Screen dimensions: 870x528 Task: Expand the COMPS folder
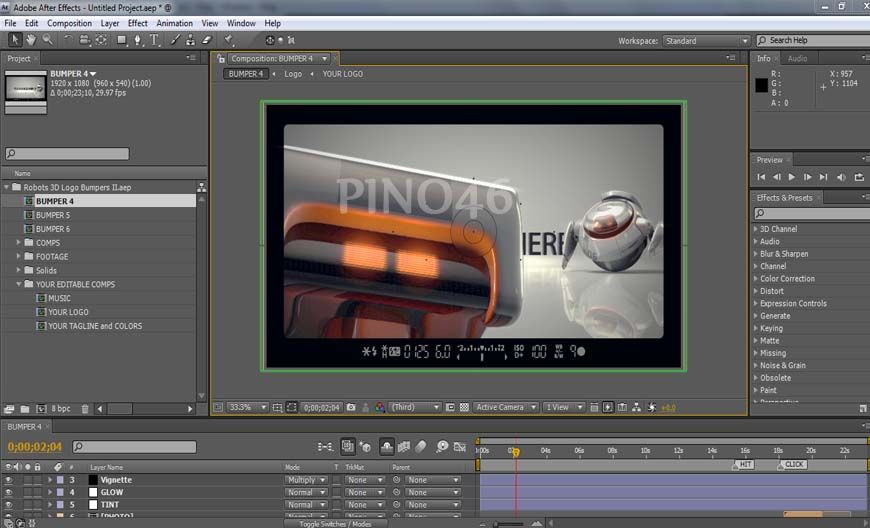click(x=18, y=242)
